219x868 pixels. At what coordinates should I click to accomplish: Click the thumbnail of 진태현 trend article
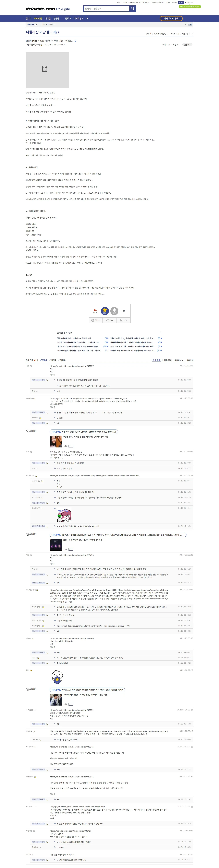pyautogui.click(x=56, y=441)
